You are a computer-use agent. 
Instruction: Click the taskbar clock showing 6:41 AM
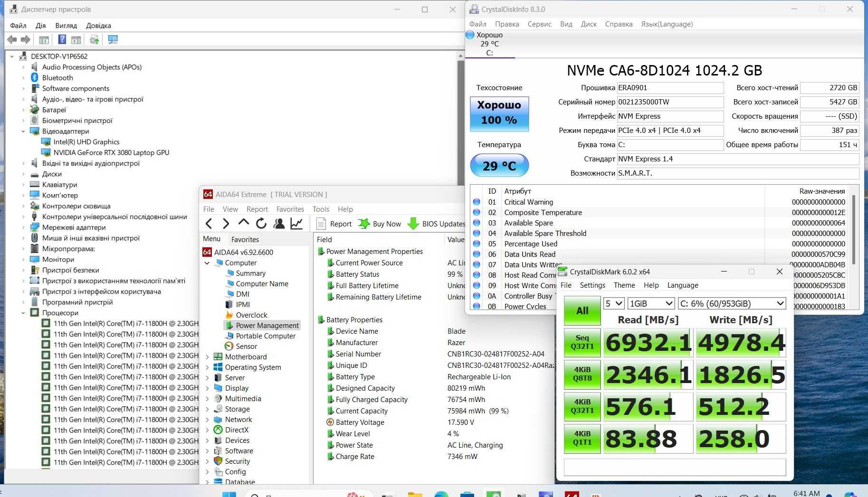(x=806, y=493)
